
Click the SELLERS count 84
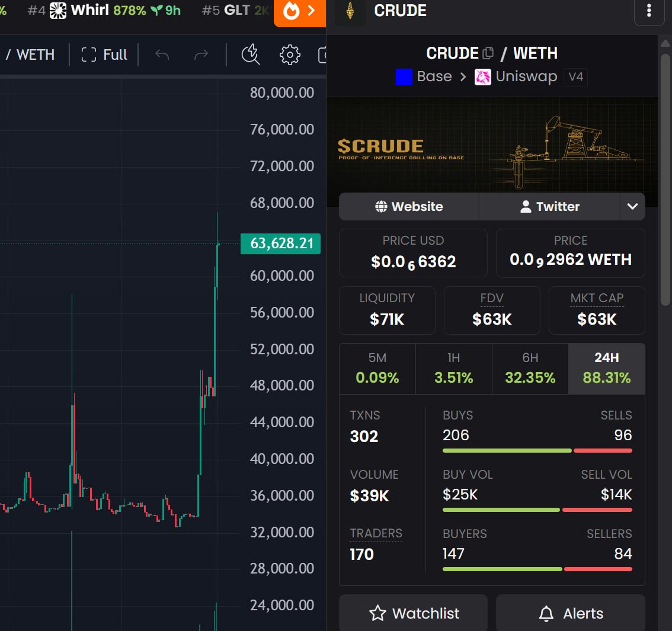[x=623, y=553]
